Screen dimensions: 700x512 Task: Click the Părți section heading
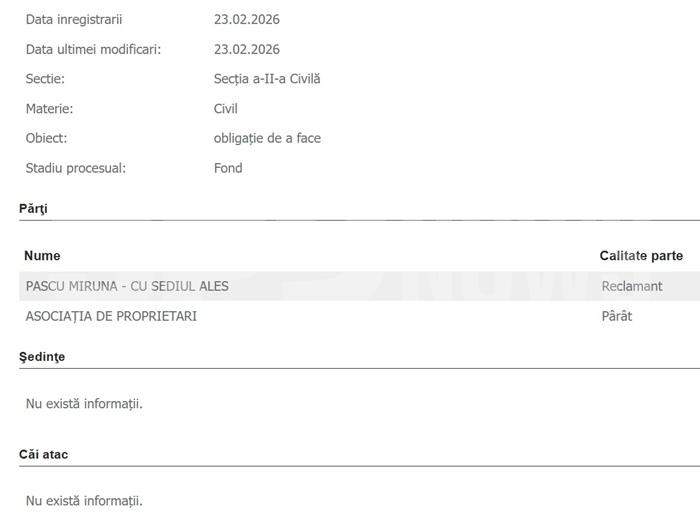33,209
